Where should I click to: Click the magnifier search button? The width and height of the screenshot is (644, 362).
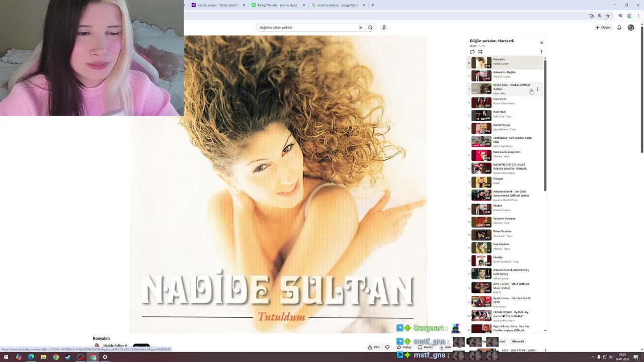click(370, 28)
